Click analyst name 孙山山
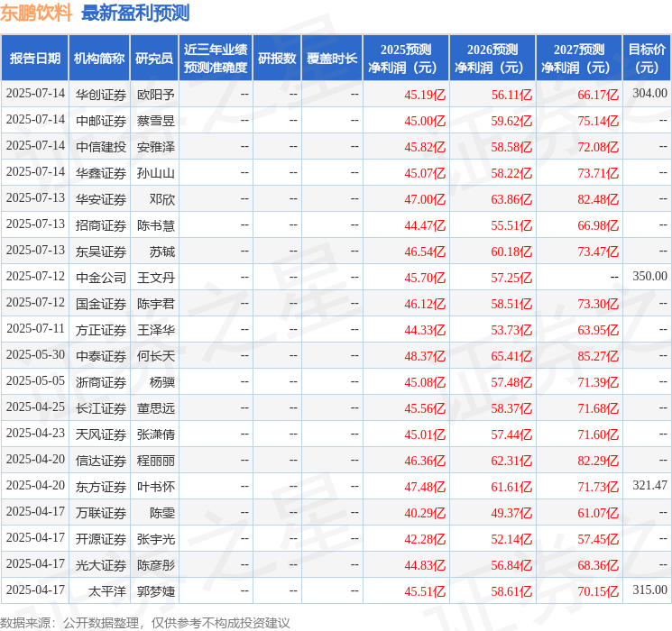Image resolution: width=672 pixels, height=631 pixels. (155, 173)
